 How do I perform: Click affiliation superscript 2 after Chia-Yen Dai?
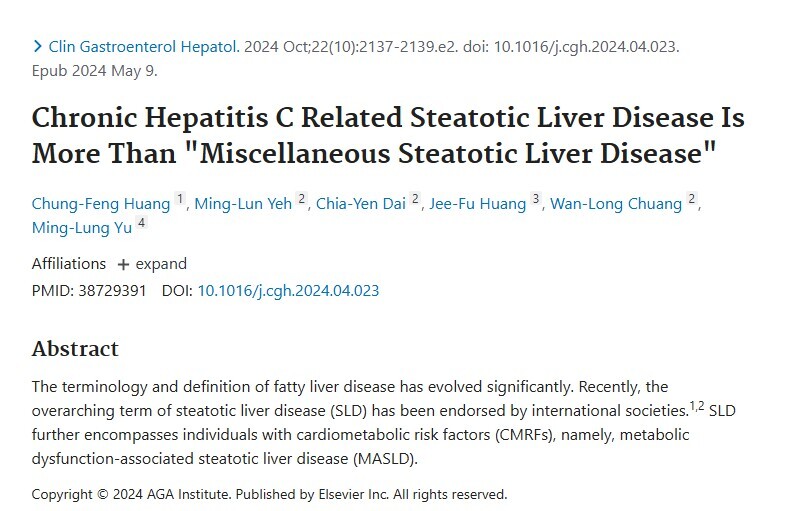tap(415, 198)
